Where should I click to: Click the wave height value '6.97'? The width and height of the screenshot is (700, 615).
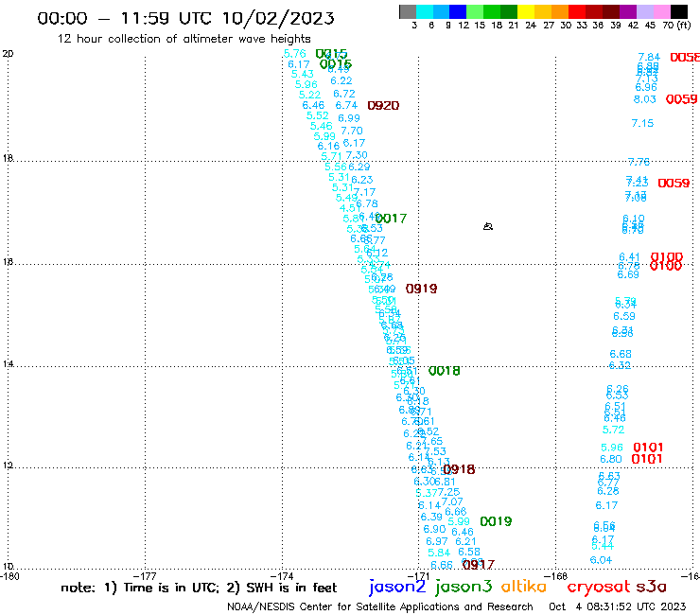tap(437, 542)
